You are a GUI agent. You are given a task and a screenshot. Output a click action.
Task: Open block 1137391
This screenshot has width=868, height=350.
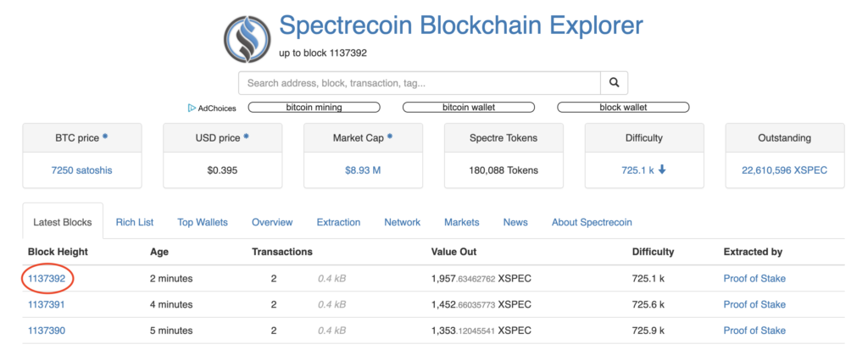(x=47, y=304)
